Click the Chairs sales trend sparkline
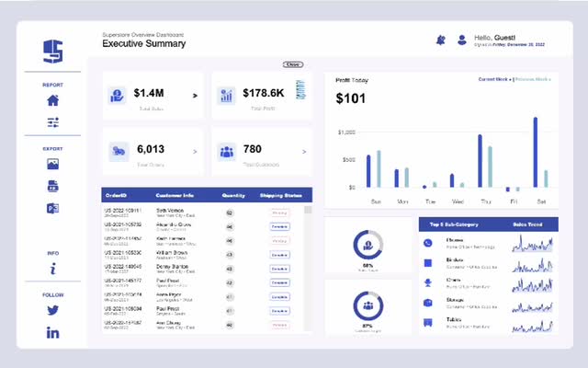Image resolution: width=588 pixels, height=368 pixels. 532,285
